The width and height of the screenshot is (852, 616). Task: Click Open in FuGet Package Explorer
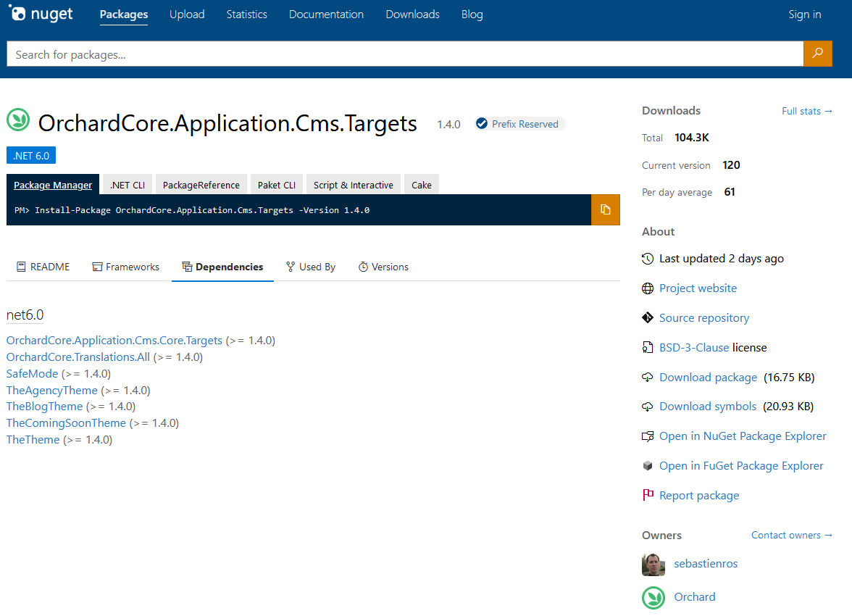point(741,465)
